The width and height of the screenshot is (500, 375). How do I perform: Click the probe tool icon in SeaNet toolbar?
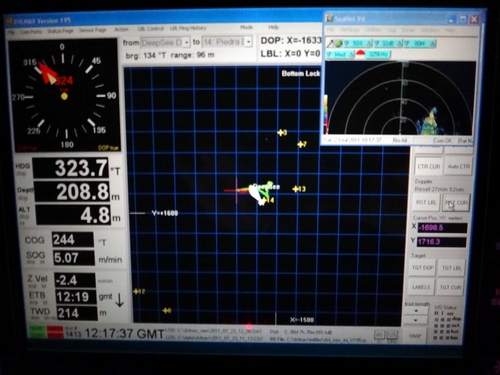pos(330,43)
